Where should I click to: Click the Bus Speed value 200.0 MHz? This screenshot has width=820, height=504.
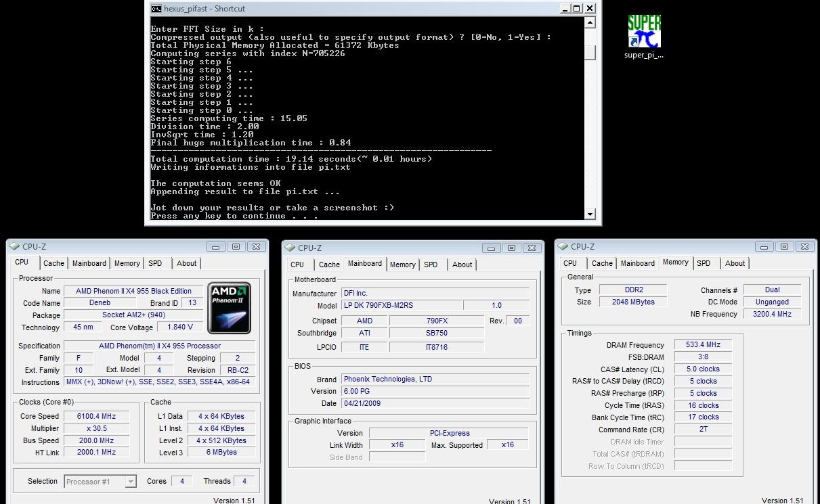coord(97,441)
